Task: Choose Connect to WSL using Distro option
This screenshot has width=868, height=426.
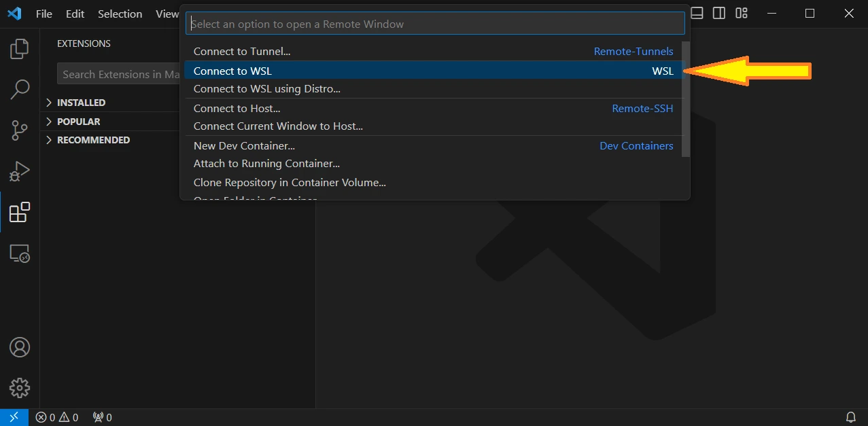Action: click(433, 88)
